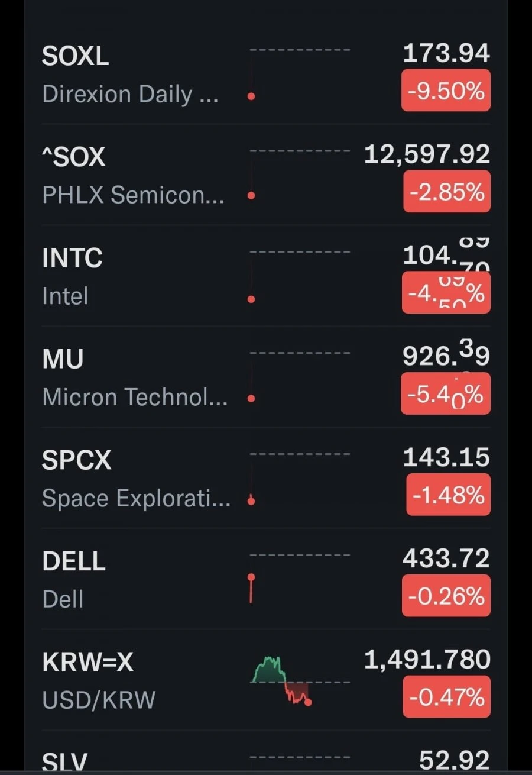Select the DELL ticker symbol

74,561
